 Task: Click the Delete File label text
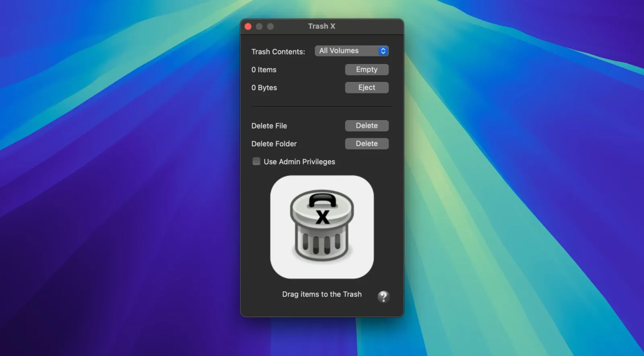point(269,126)
